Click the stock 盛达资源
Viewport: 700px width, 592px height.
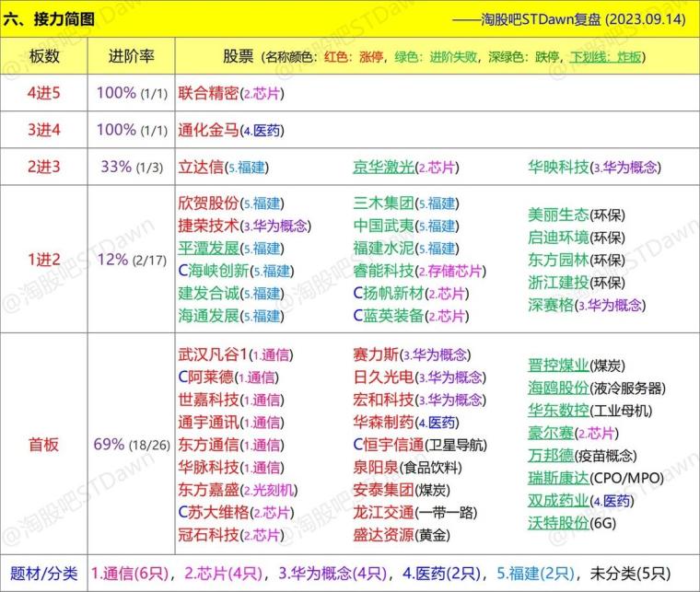(383, 535)
